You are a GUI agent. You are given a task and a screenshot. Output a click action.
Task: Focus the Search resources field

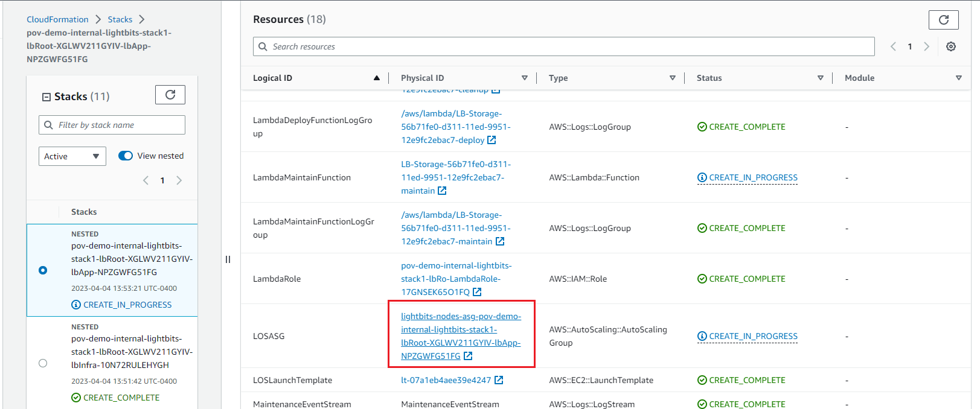564,46
